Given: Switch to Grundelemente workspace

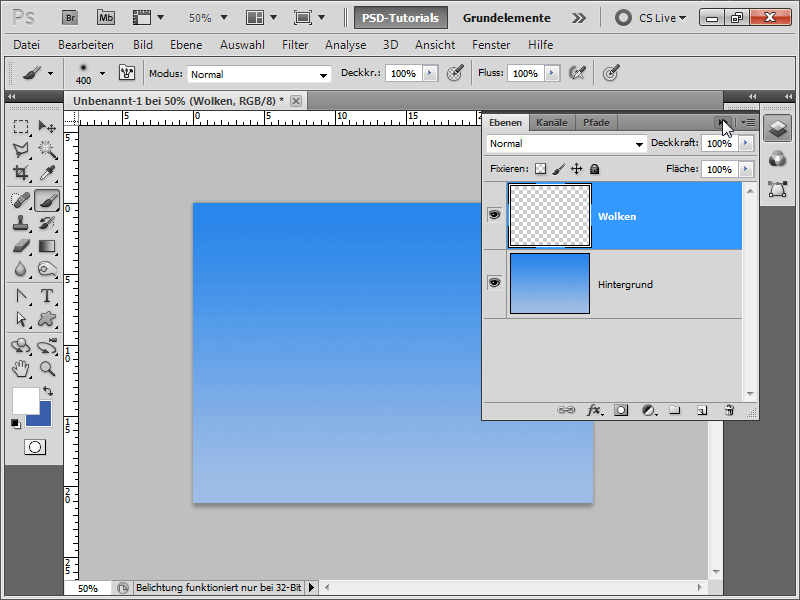Looking at the screenshot, I should (x=507, y=18).
